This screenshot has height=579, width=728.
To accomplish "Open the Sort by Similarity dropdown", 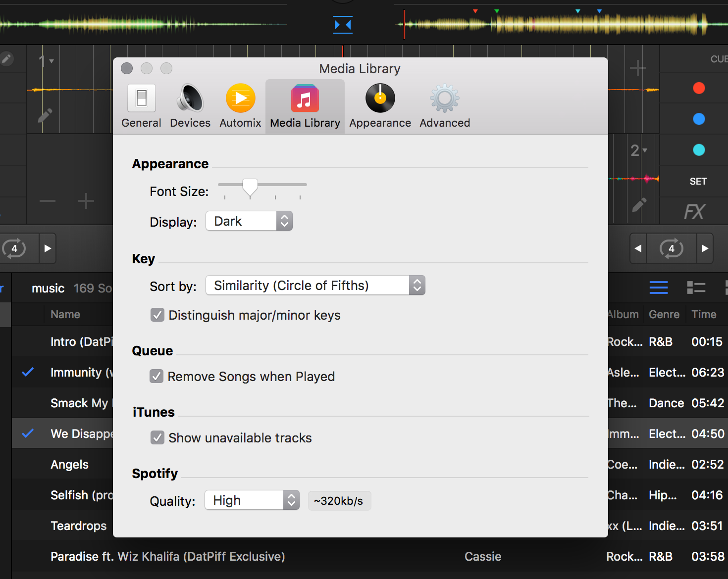I will click(315, 286).
